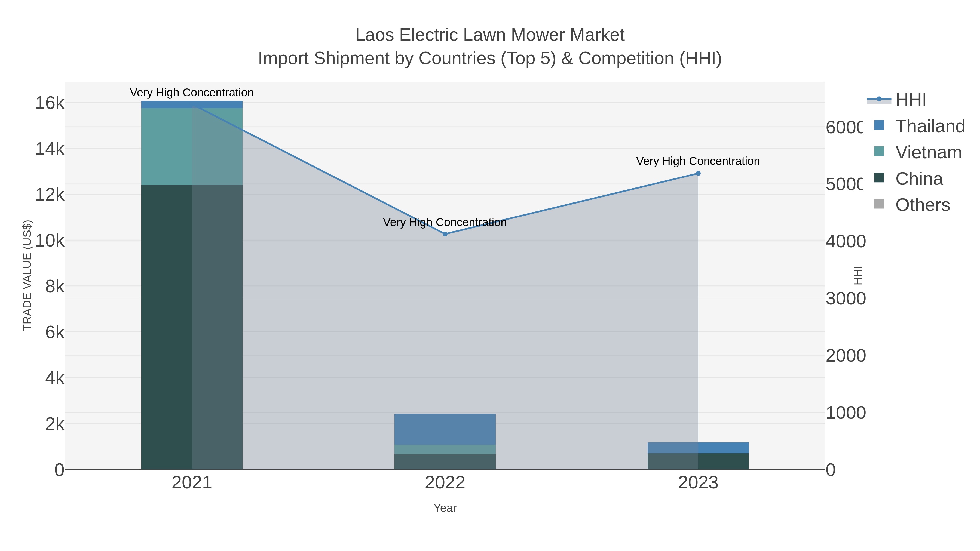Click the 2023 HHI data point

[x=698, y=173]
